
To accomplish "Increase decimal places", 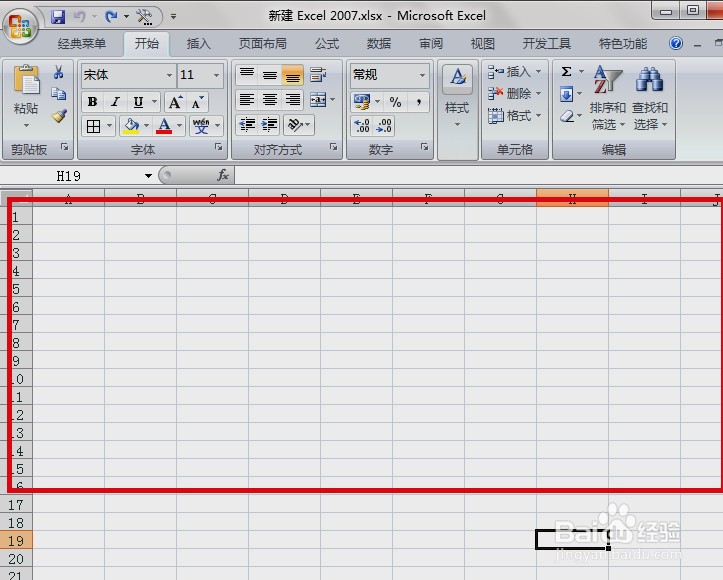I will click(362, 125).
